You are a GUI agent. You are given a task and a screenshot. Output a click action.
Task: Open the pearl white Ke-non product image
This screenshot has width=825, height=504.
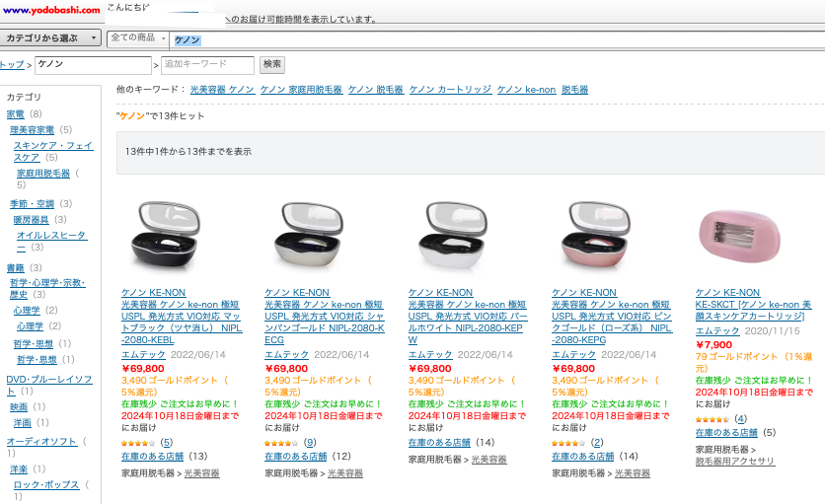tap(453, 236)
